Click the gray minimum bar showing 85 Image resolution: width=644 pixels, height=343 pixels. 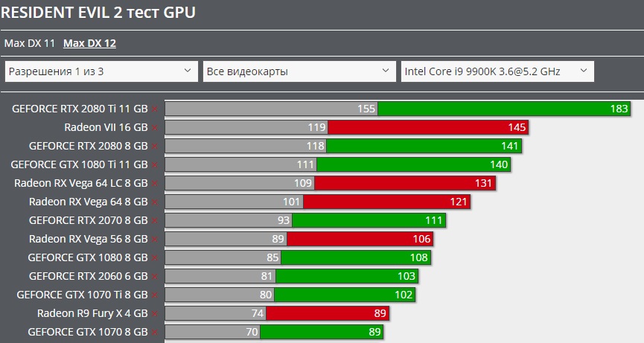(223, 257)
